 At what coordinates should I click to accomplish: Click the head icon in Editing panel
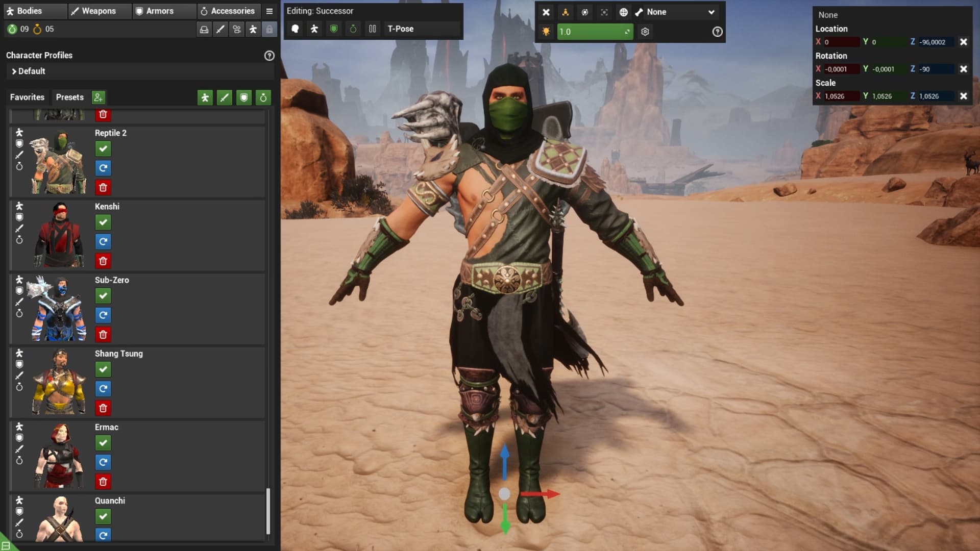(295, 29)
